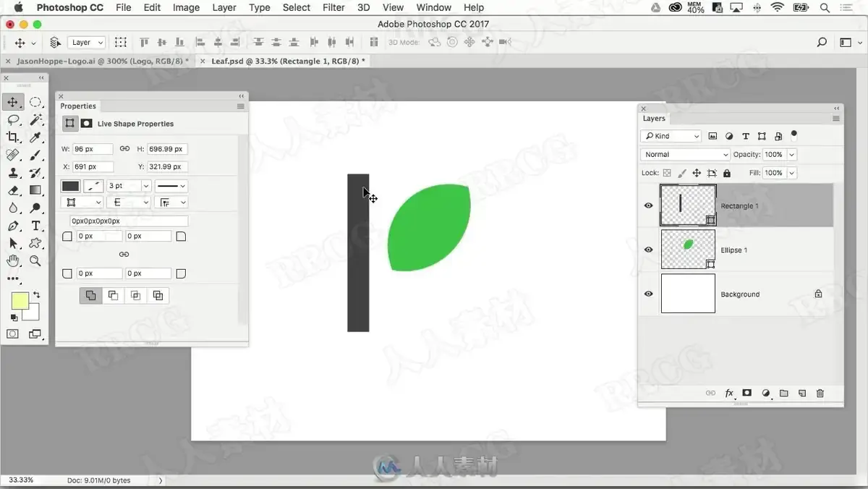
Task: Toggle lock all padlock icon
Action: [x=727, y=173]
